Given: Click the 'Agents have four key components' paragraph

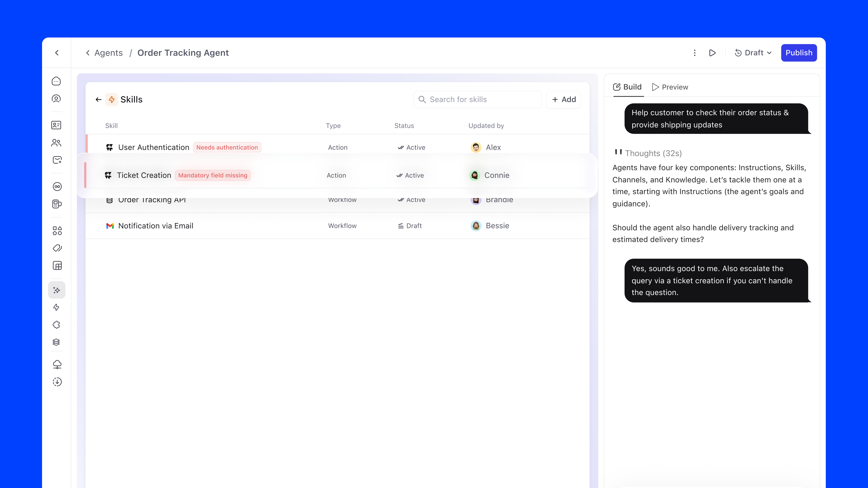Looking at the screenshot, I should 709,185.
